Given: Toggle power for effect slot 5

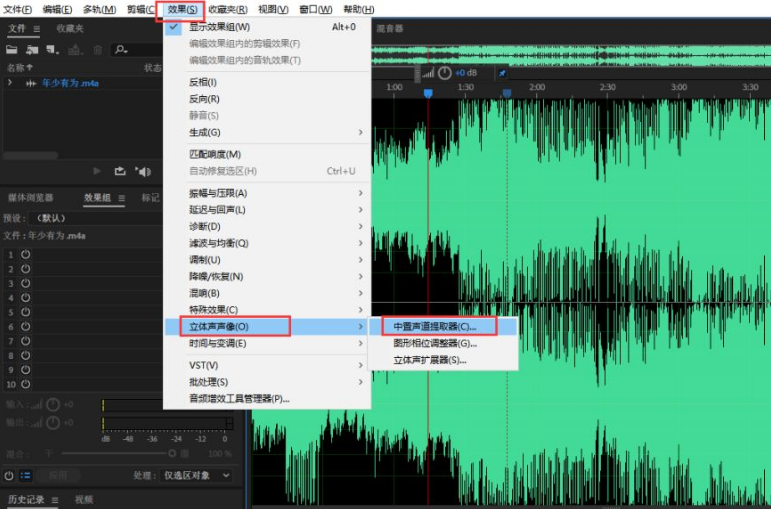Looking at the screenshot, I should [x=26, y=312].
